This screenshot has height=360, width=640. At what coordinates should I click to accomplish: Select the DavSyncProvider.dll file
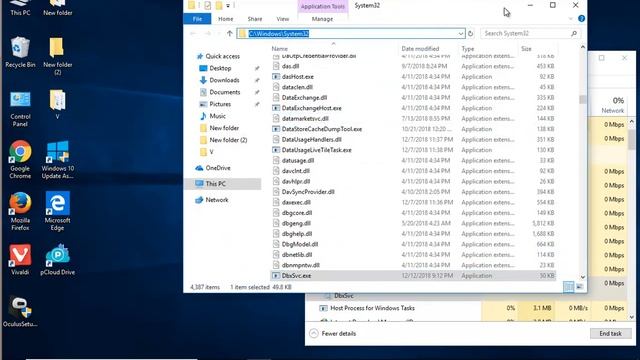pos(308,192)
